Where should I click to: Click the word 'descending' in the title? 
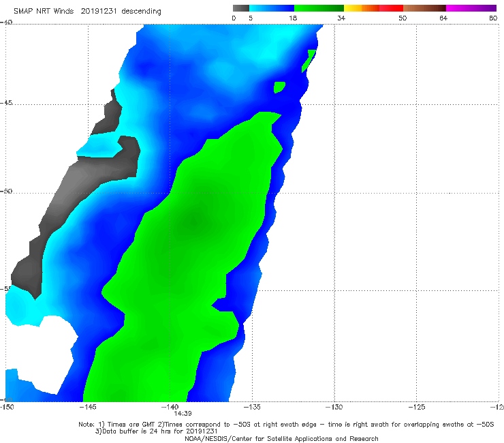coord(141,12)
